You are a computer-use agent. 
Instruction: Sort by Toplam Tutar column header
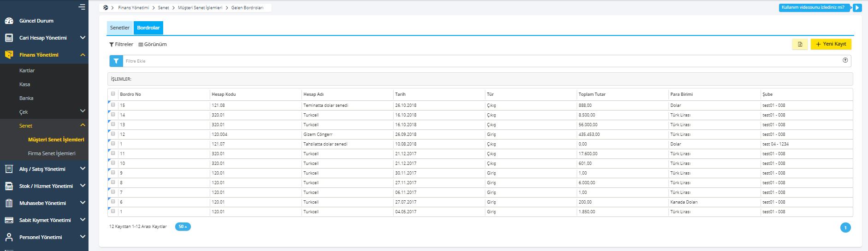[x=592, y=94]
